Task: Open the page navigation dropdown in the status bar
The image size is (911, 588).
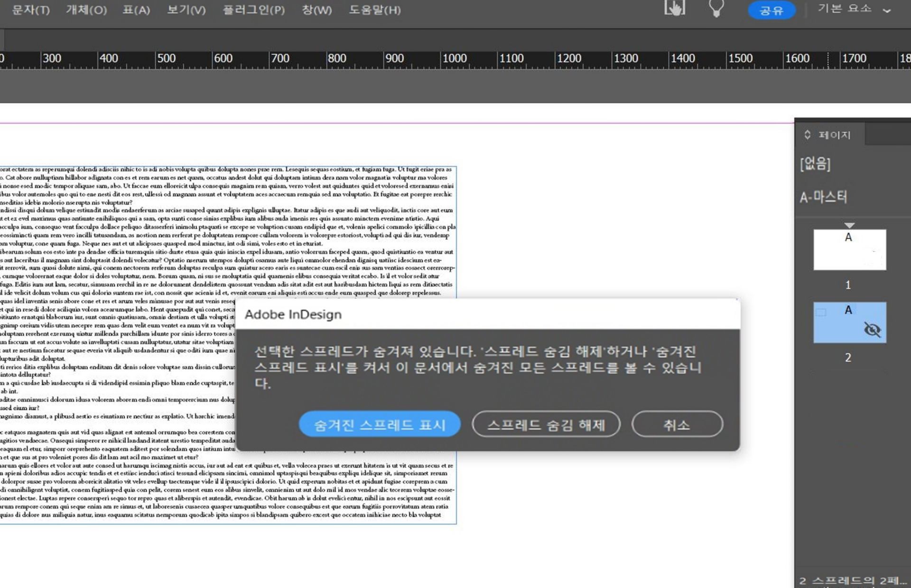Action: pos(850,581)
